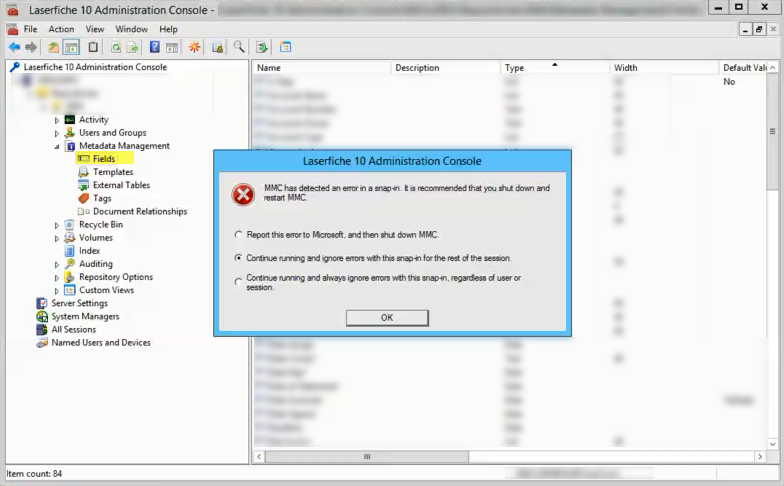Image resolution: width=784 pixels, height=486 pixels.
Task: Expand the Recycle Bin node
Action: 56,225
